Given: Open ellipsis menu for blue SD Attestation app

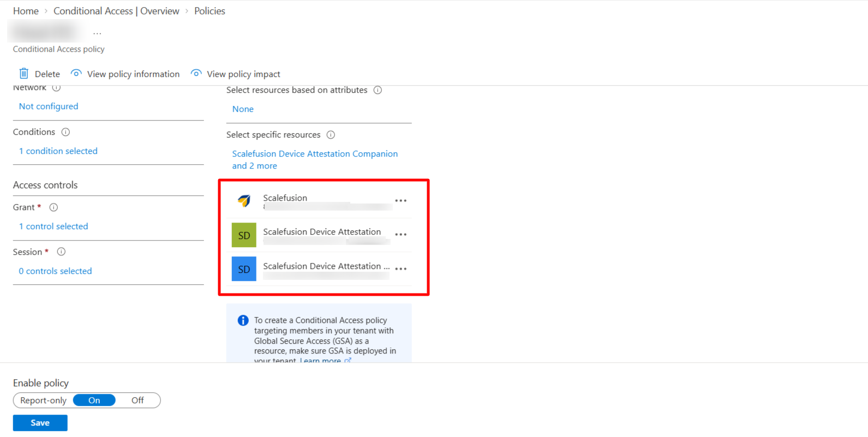Looking at the screenshot, I should pyautogui.click(x=401, y=269).
